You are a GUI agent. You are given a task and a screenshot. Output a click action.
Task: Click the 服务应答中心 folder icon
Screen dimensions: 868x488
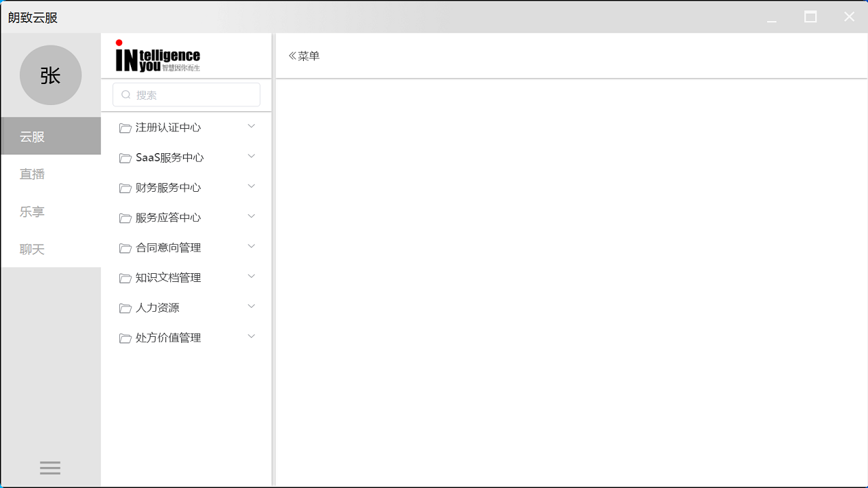pos(125,217)
